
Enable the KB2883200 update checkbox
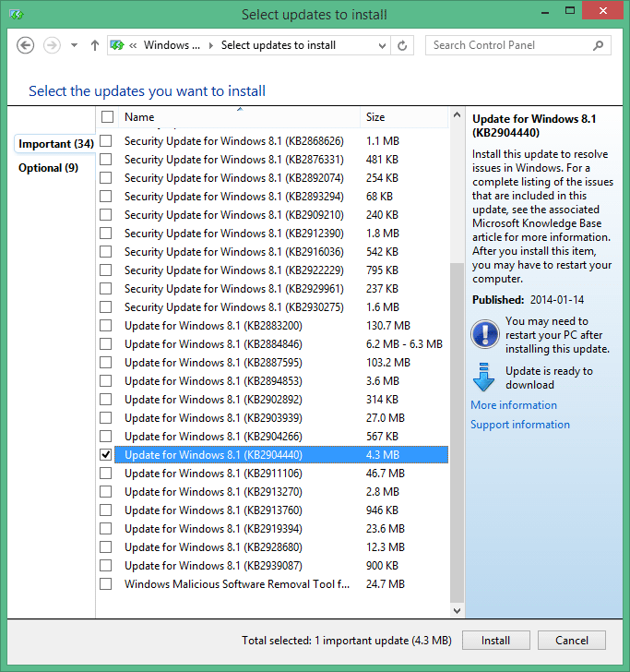pos(106,326)
